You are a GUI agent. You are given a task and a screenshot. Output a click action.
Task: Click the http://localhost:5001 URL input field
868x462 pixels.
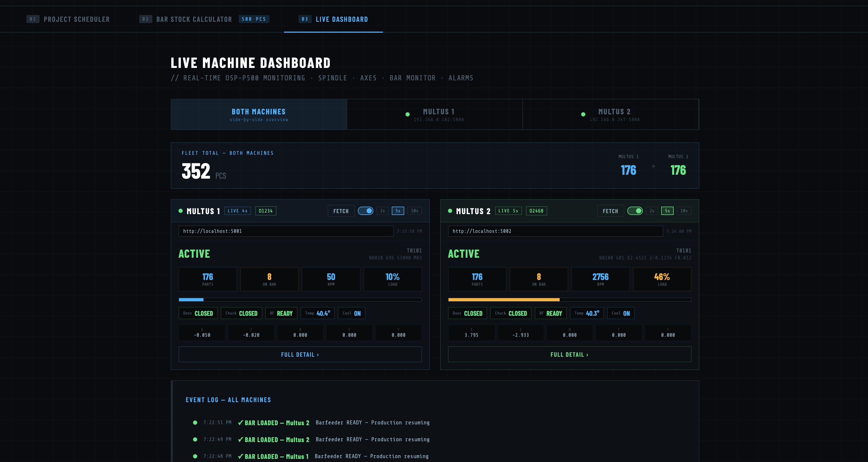286,231
